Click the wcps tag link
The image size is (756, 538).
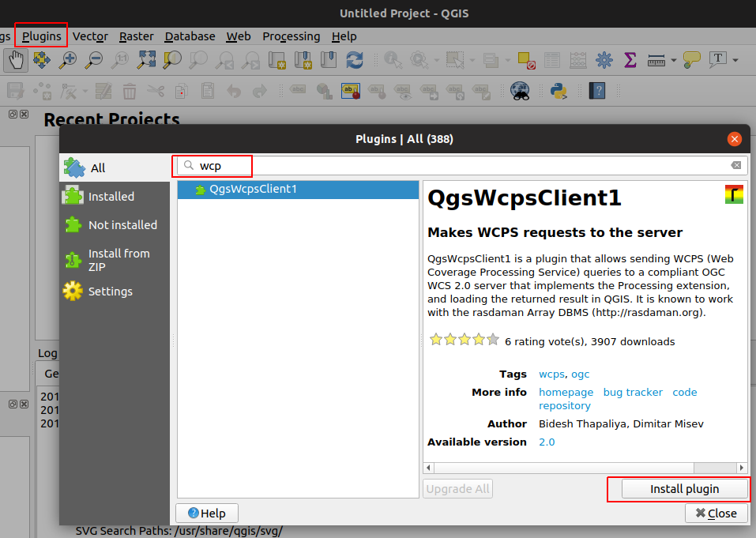tap(551, 374)
